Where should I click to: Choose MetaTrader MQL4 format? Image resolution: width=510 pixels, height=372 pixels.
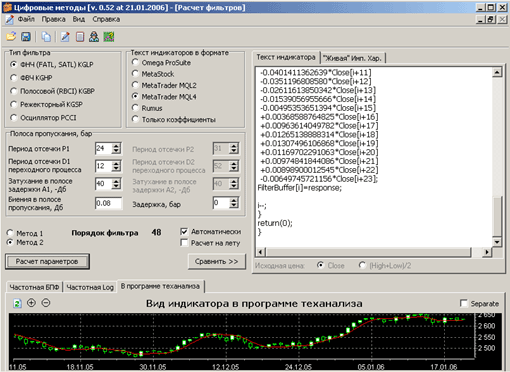click(x=164, y=97)
